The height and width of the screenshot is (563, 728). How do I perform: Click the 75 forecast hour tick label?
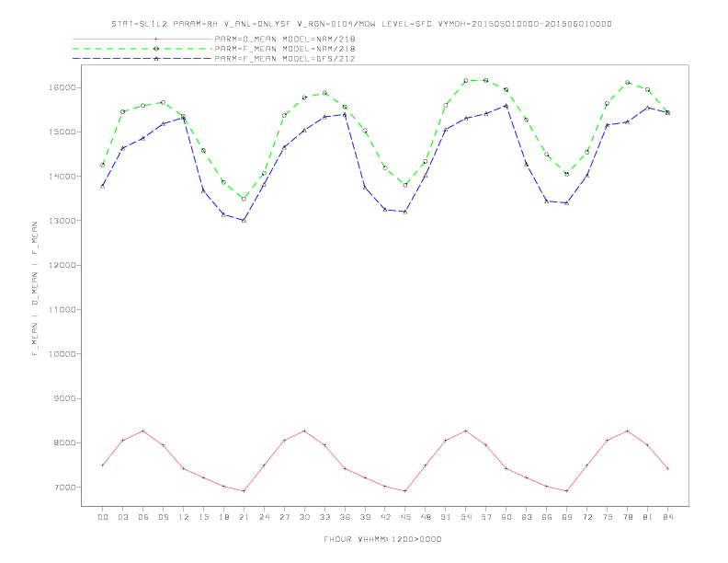[608, 517]
